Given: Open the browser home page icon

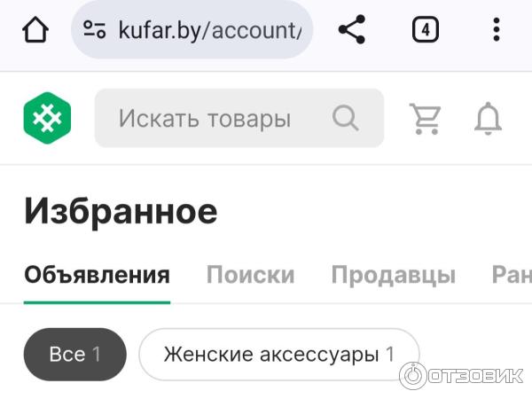Looking at the screenshot, I should tap(35, 29).
